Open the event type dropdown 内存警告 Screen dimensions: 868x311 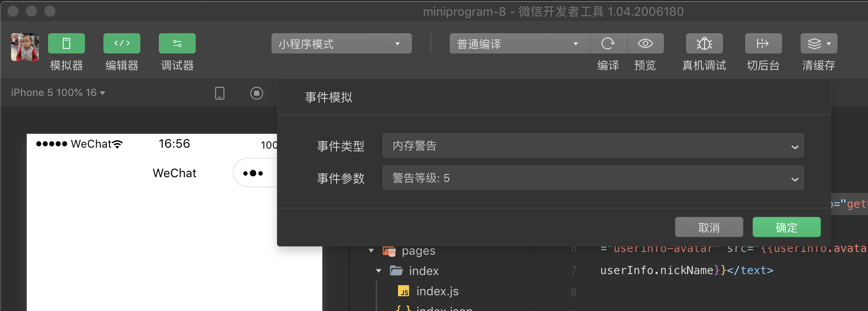pos(593,146)
